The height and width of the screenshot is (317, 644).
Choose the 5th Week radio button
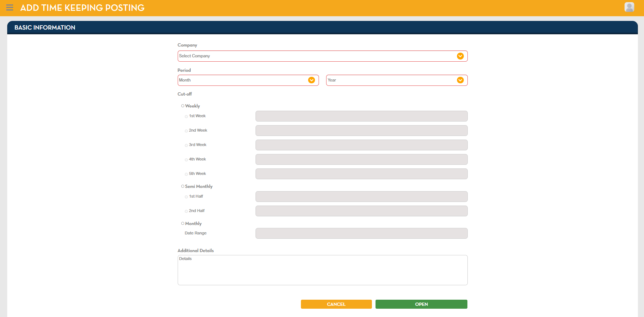coord(186,174)
